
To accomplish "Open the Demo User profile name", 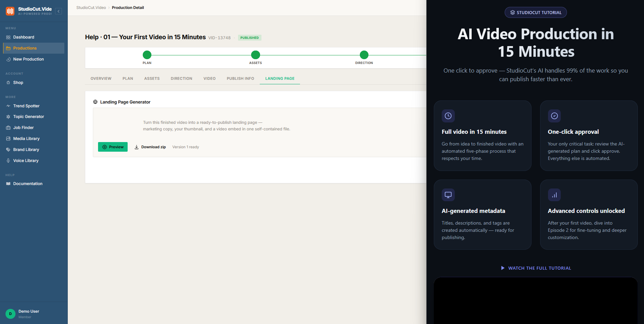I will (29, 311).
